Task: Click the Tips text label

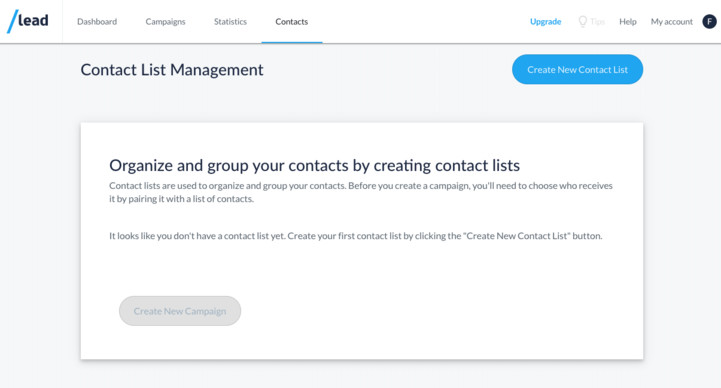Action: point(597,22)
